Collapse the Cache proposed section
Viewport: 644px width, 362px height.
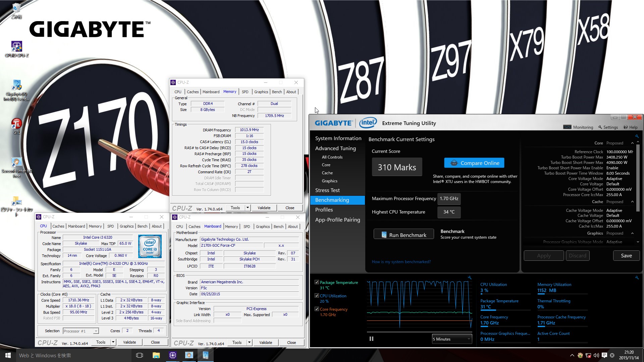click(x=632, y=202)
